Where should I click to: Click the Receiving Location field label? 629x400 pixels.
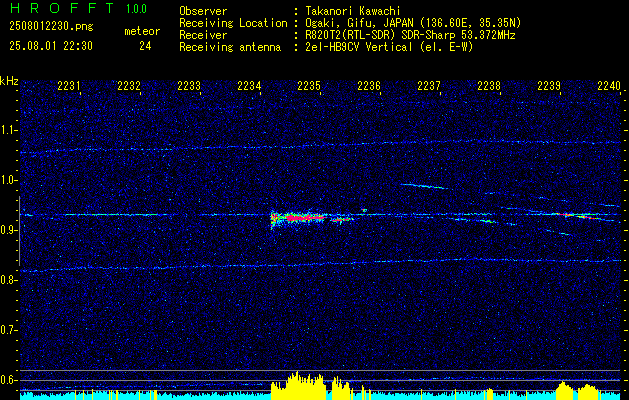[233, 23]
